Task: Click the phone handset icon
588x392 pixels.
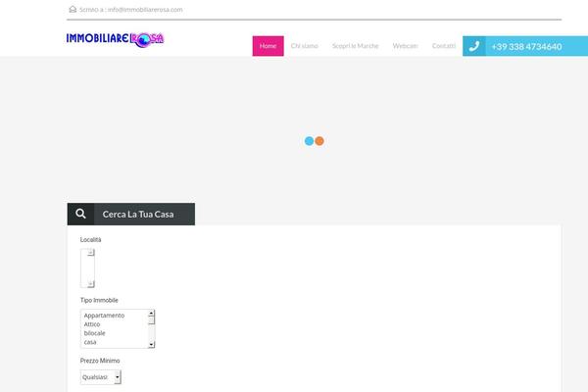Action: click(474, 46)
